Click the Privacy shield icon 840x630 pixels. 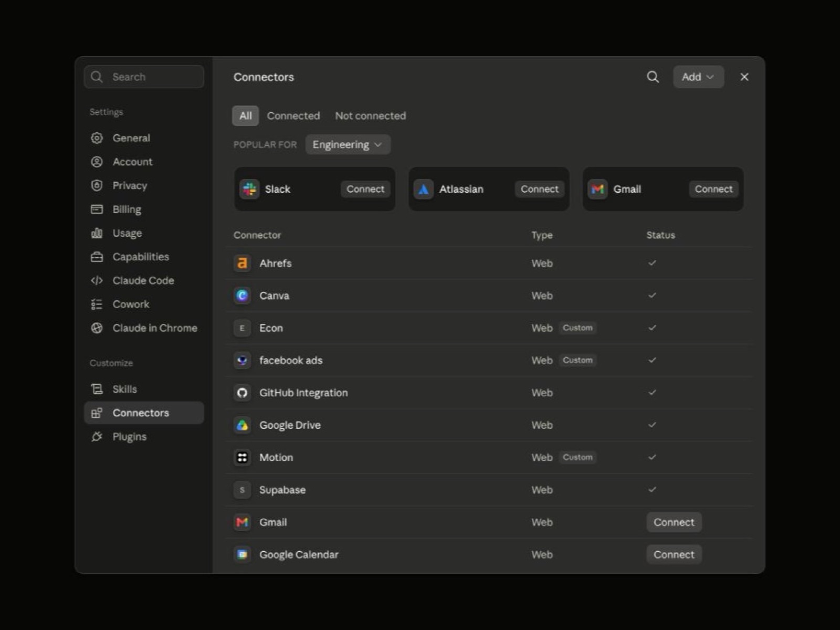pos(97,185)
